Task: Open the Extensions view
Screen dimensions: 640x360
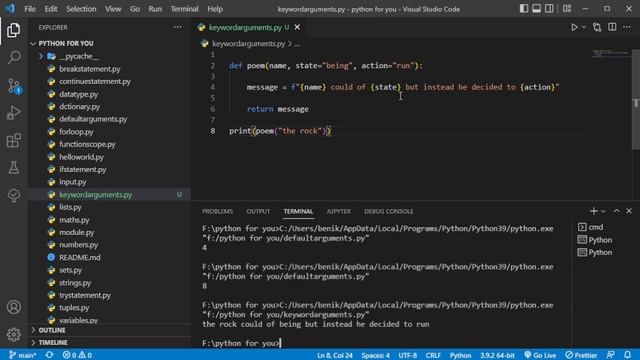Action: pos(13,140)
